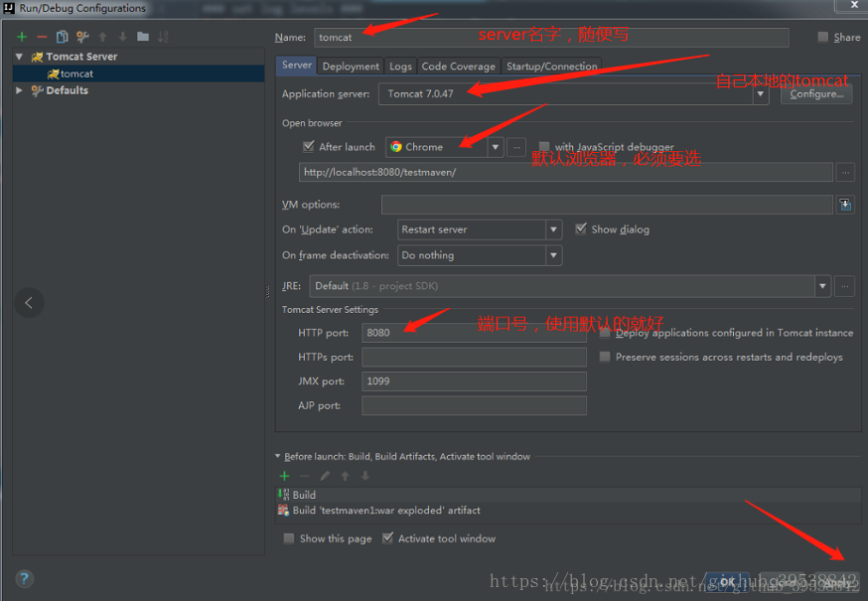Open ellipsis button beside the URL field
Image resolution: width=868 pixels, height=601 pixels.
(x=845, y=172)
